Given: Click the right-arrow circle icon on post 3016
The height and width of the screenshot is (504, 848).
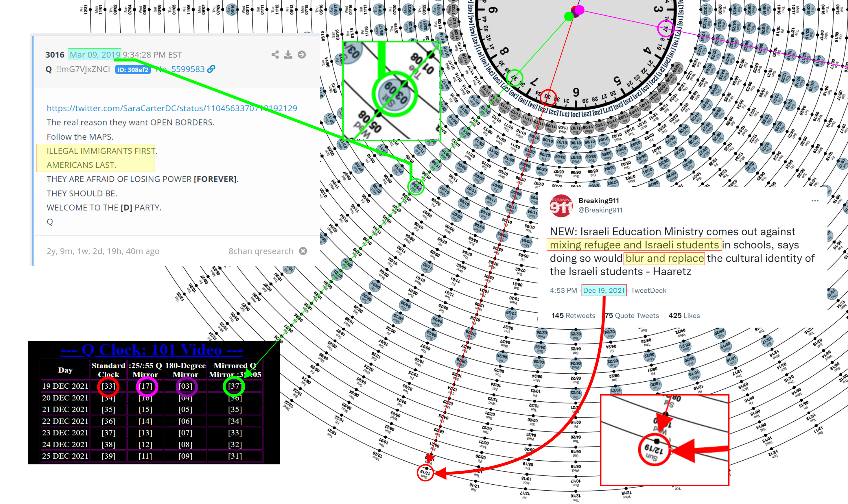Looking at the screenshot, I should (x=302, y=55).
